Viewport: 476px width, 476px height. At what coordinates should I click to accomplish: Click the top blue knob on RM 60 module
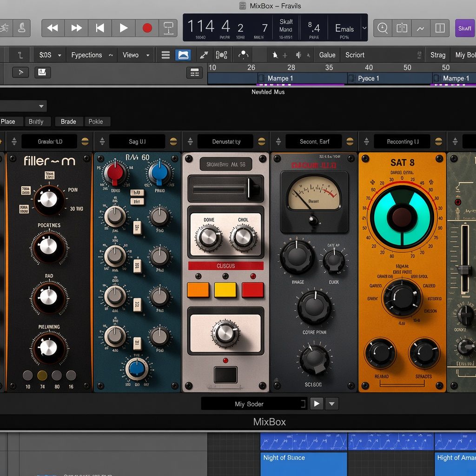(x=159, y=174)
